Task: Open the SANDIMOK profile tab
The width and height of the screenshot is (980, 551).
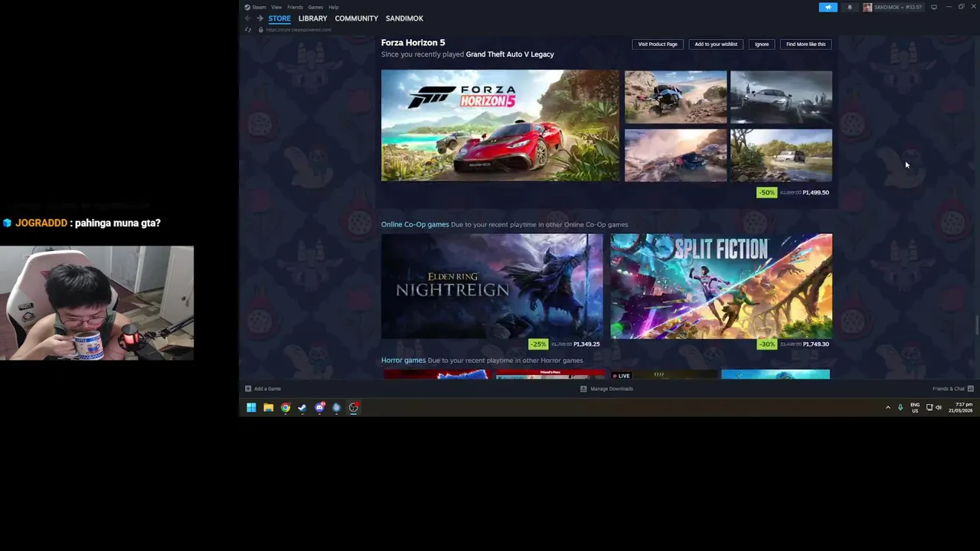Action: 404,18
